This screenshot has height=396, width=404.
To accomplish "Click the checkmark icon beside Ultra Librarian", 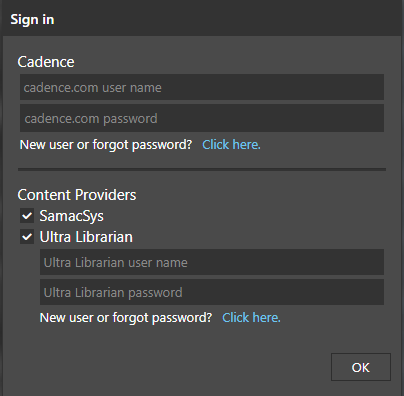I will click(27, 237).
